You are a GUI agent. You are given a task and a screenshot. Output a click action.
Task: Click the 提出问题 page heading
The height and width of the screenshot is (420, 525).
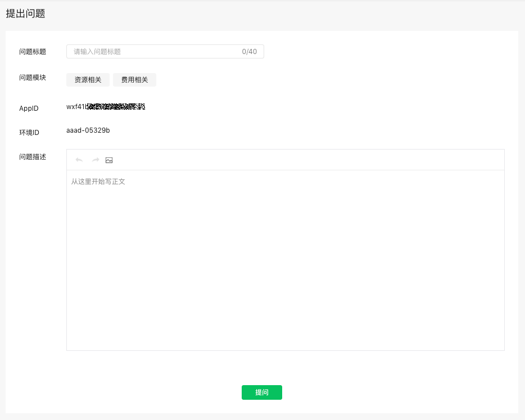(x=25, y=12)
